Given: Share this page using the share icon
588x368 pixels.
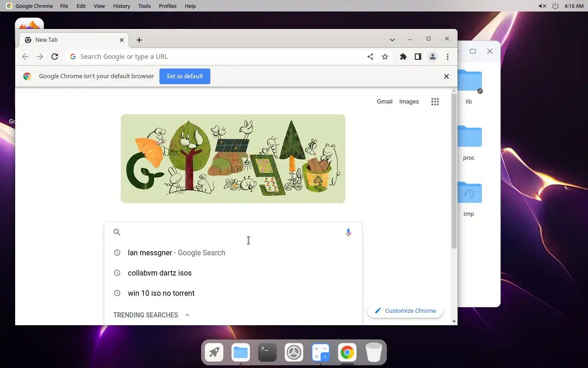Looking at the screenshot, I should pos(370,57).
